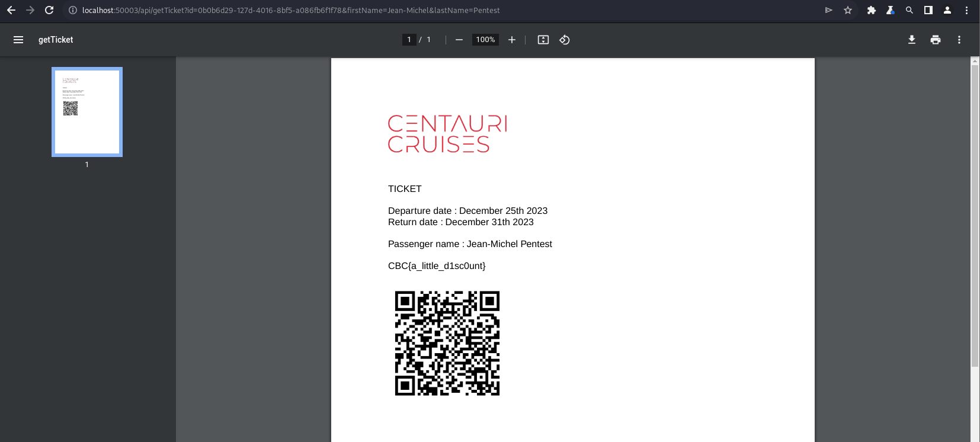Open the flask extension icon
980x442 pixels.
(x=891, y=10)
